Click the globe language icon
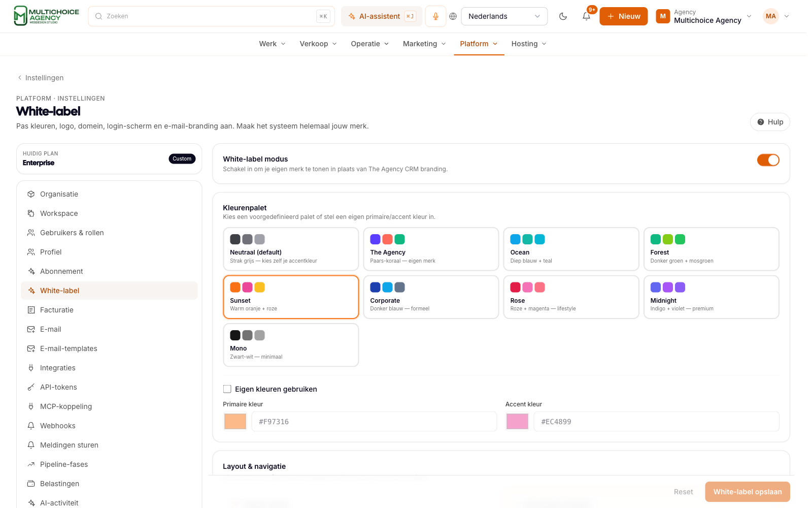The width and height of the screenshot is (812, 508). point(453,16)
